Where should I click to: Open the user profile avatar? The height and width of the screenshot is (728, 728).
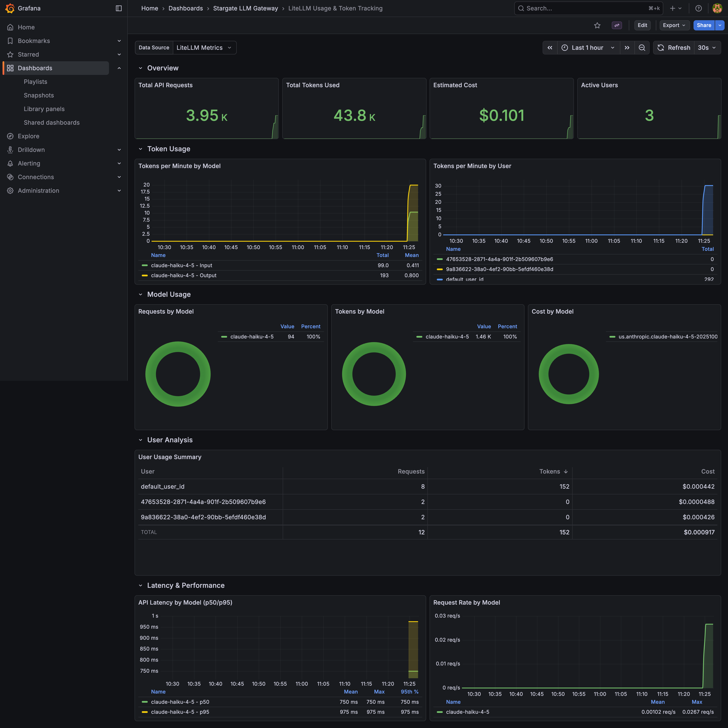pyautogui.click(x=717, y=8)
